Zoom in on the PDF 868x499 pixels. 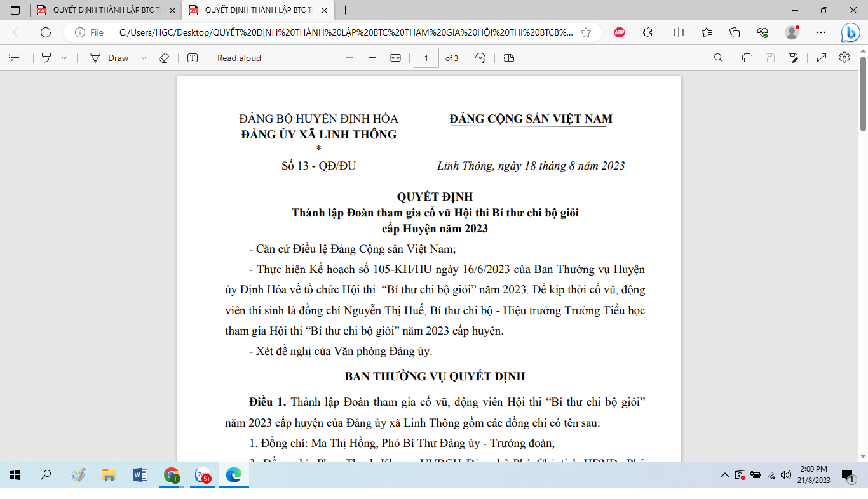click(x=372, y=58)
